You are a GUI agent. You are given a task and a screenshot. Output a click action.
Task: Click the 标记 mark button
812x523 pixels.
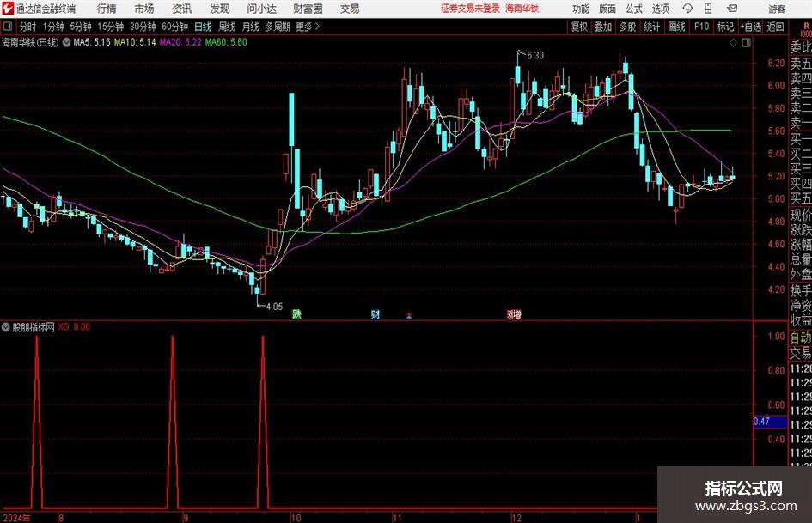pos(725,27)
